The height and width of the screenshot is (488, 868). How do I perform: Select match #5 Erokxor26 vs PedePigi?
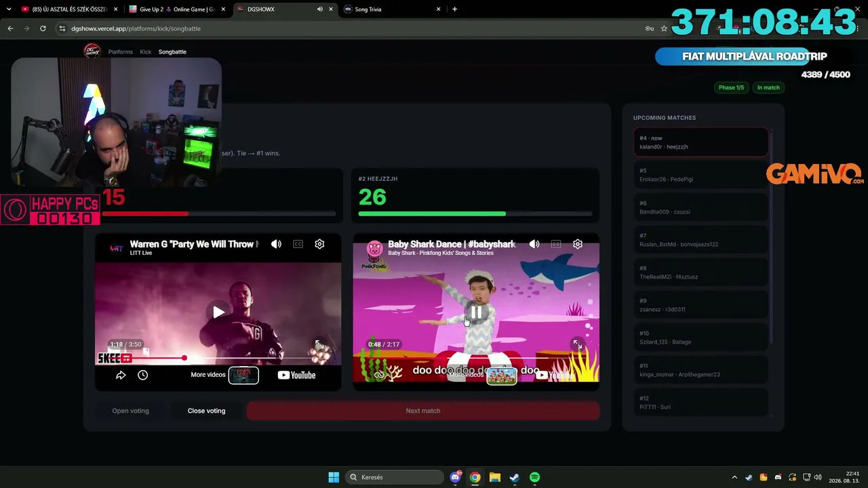point(701,175)
